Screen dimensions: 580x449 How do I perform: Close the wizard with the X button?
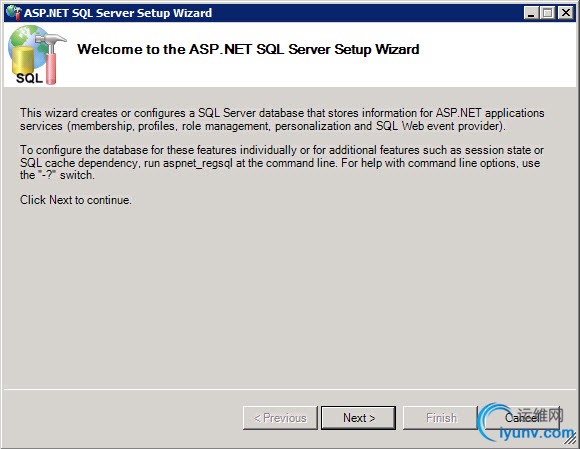566,13
